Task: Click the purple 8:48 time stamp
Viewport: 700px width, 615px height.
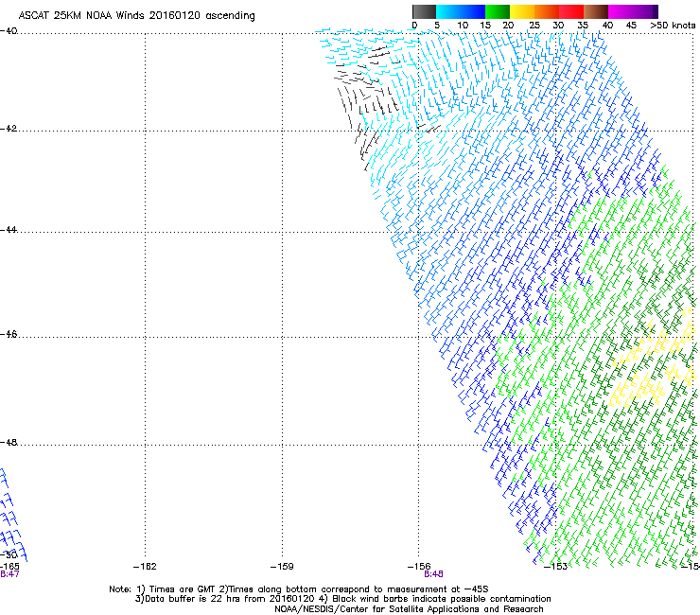Action: point(433,574)
